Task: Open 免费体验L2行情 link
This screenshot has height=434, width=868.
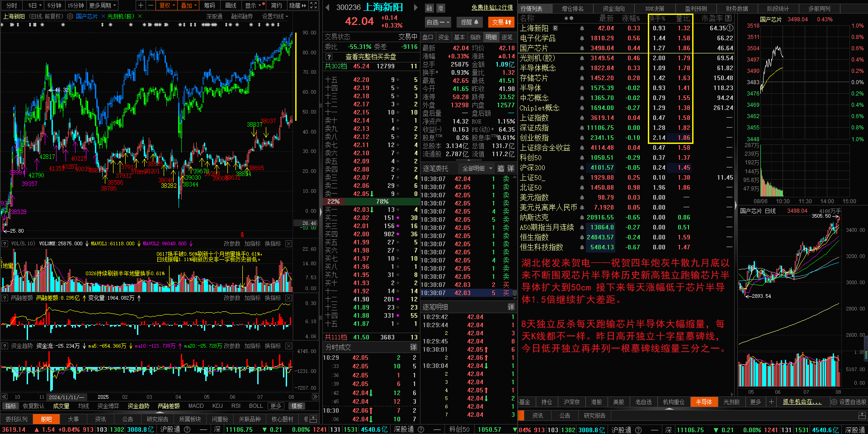Action: coord(492,7)
